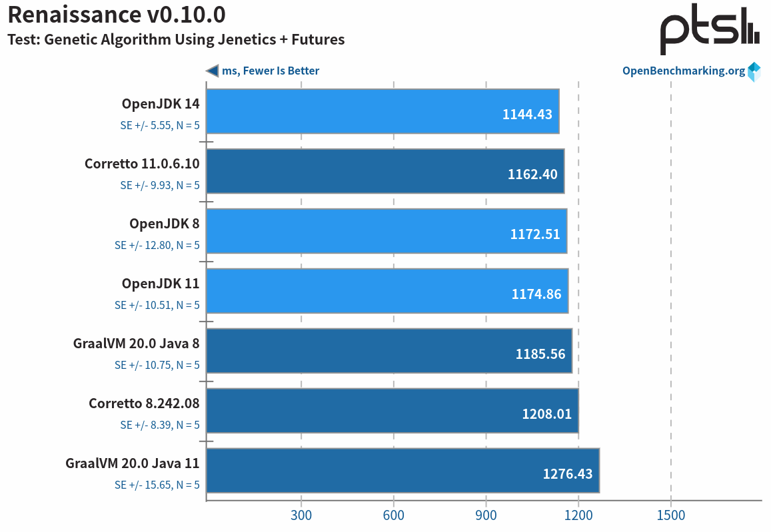Image resolution: width=771 pixels, height=532 pixels.
Task: Click the blue OpenBenchmarking cube icon
Action: 754,71
